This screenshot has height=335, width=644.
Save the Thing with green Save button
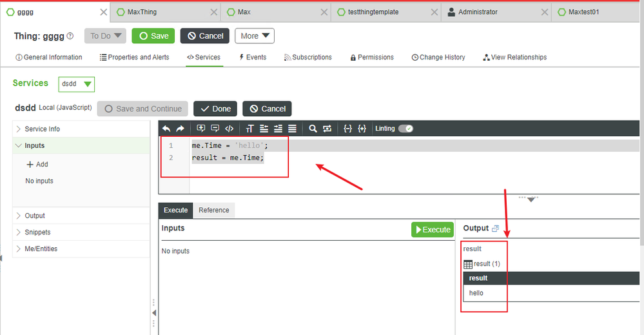pyautogui.click(x=153, y=36)
